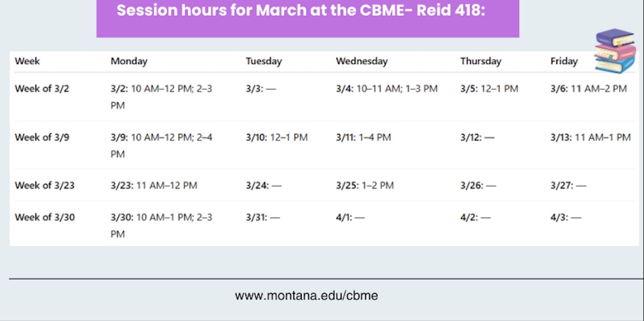Click the Week of 3/30 row label
The image size is (644, 321).
point(44,217)
